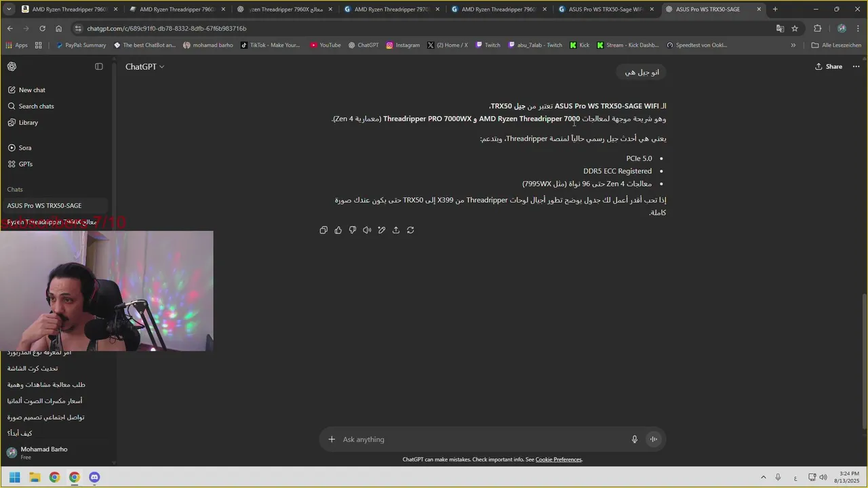This screenshot has height=488, width=868.
Task: Show hidden system tray icons
Action: point(763,477)
